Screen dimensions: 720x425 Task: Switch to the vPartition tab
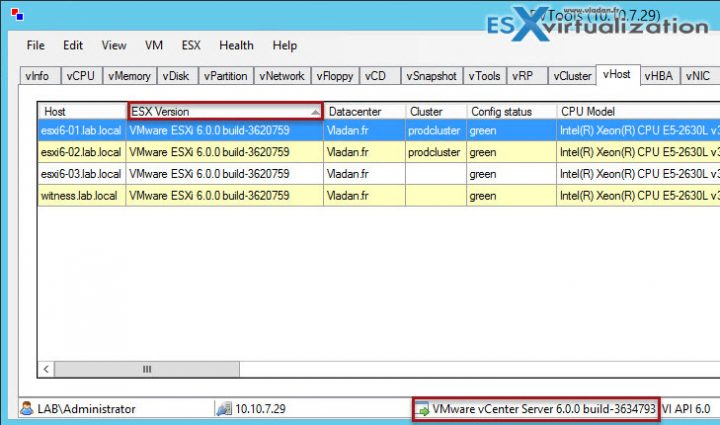point(226,76)
